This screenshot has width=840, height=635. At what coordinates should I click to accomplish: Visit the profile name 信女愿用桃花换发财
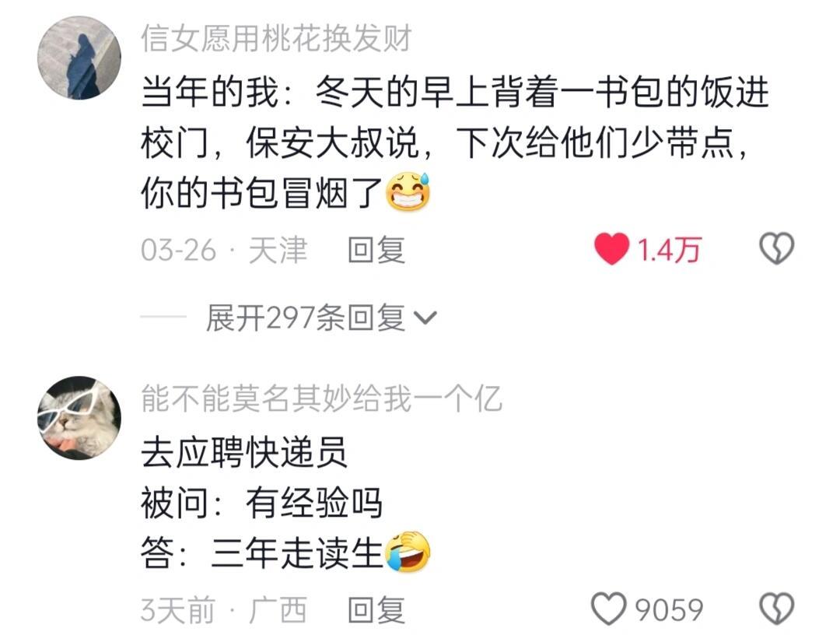[276, 39]
